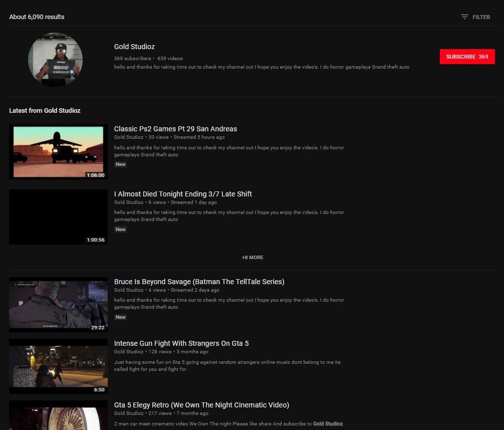Open I Almost Died Tonight Ending 3/7 title
This screenshot has width=504, height=430.
tap(183, 194)
